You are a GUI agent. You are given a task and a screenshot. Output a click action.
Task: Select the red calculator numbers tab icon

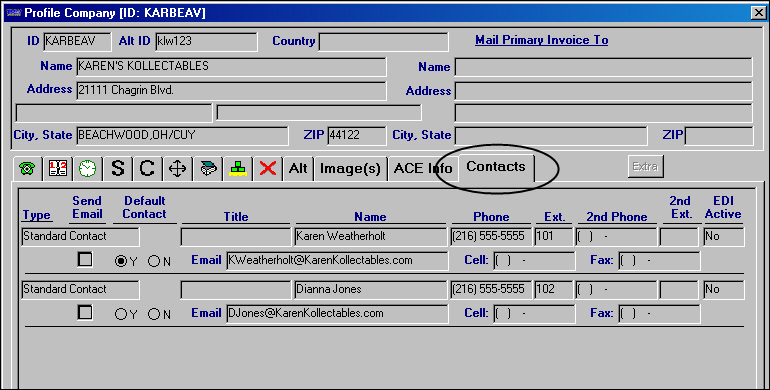pyautogui.click(x=57, y=168)
